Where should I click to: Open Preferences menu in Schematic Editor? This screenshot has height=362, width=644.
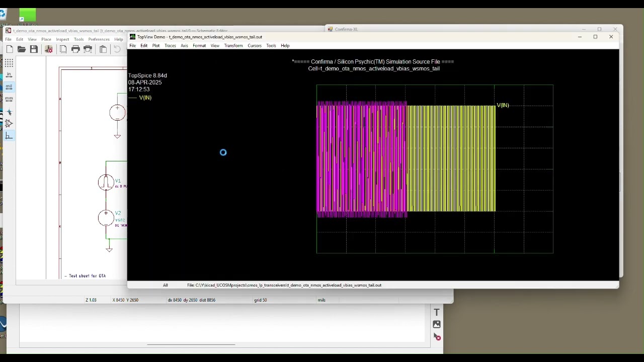tap(99, 39)
